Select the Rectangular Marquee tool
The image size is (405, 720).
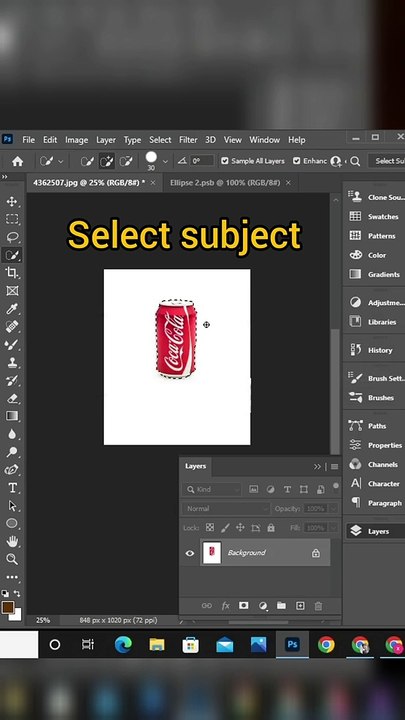pyautogui.click(x=12, y=219)
